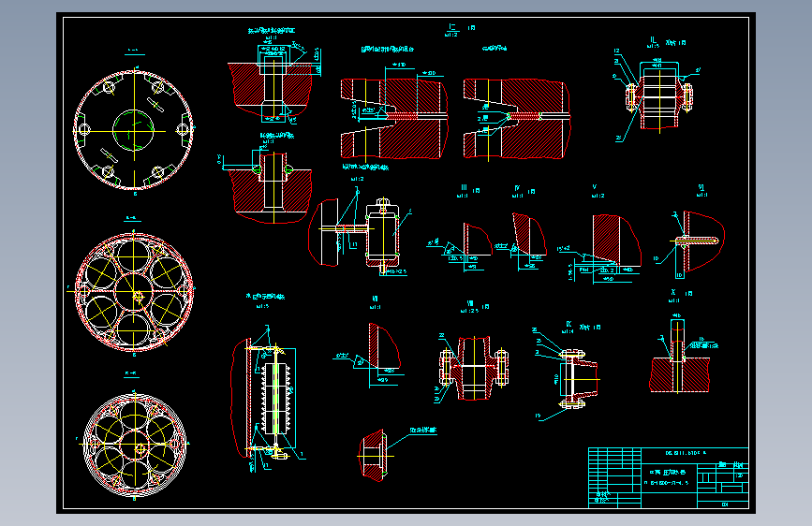This screenshot has width=812, height=526.
Task: Click the Roman numeral VII detail label
Action: (376, 300)
